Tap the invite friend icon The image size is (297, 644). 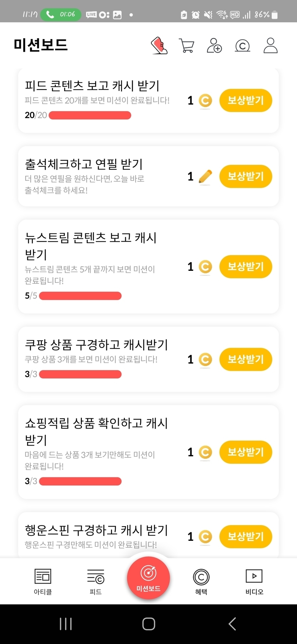pos(214,46)
